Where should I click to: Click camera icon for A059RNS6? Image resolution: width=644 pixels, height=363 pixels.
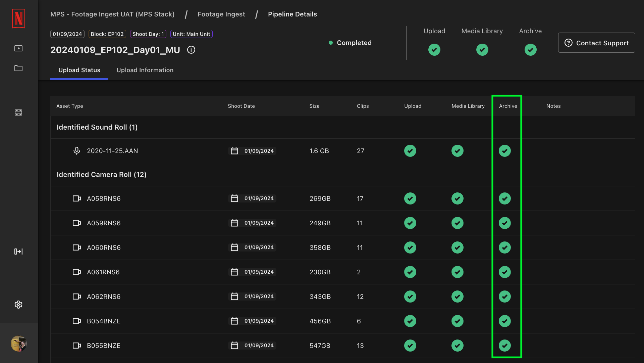(x=77, y=223)
